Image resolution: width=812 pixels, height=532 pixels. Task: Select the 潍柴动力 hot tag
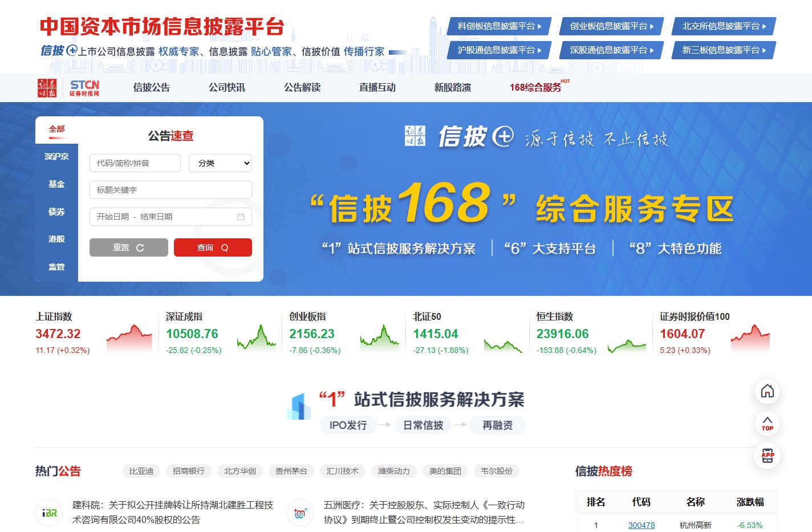pos(394,471)
